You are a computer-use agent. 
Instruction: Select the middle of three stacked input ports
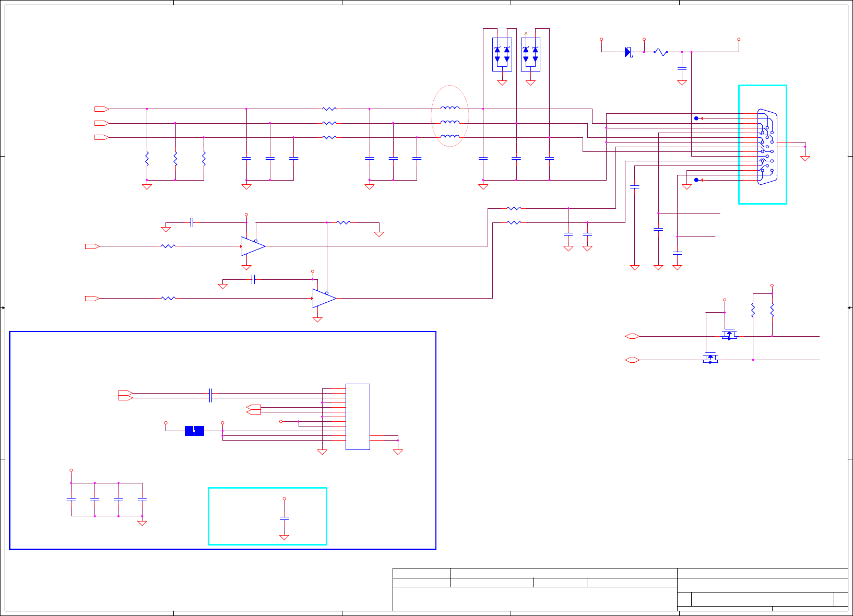tap(102, 123)
